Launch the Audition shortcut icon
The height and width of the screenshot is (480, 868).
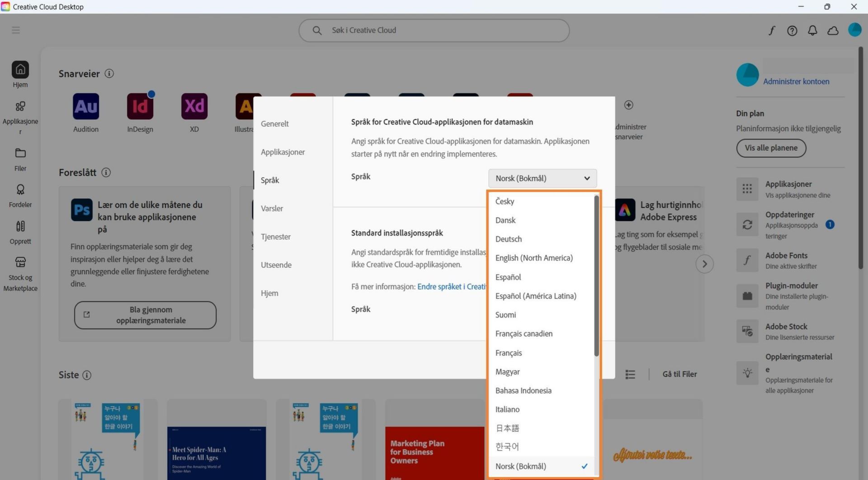[x=86, y=106]
